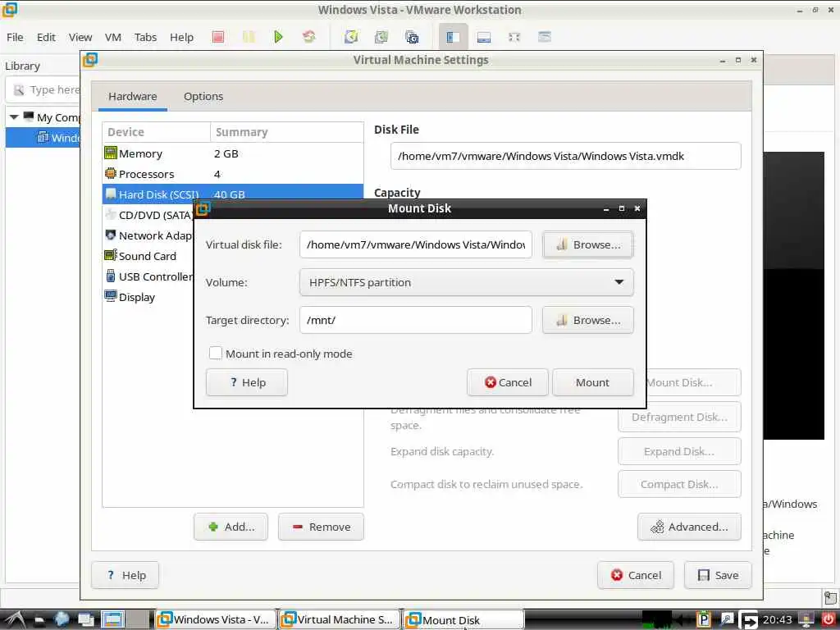Switch to Virtual Machine Settings taskbar button

[340, 620]
